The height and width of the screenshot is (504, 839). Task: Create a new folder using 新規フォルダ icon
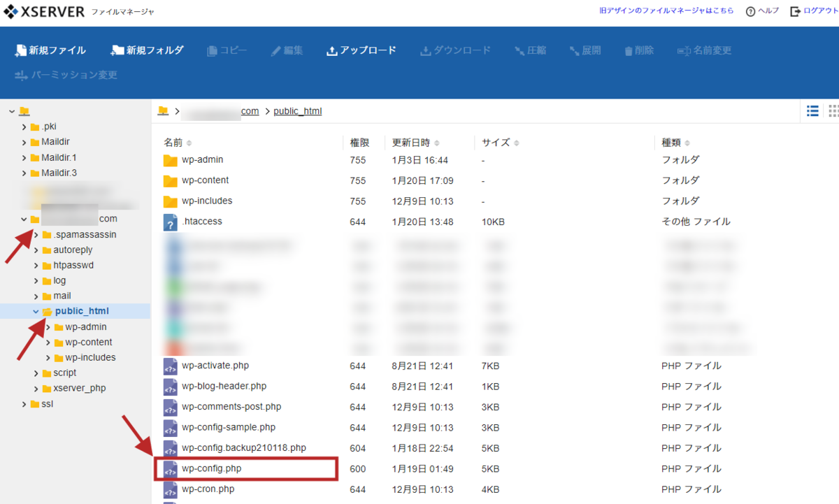coord(147,50)
